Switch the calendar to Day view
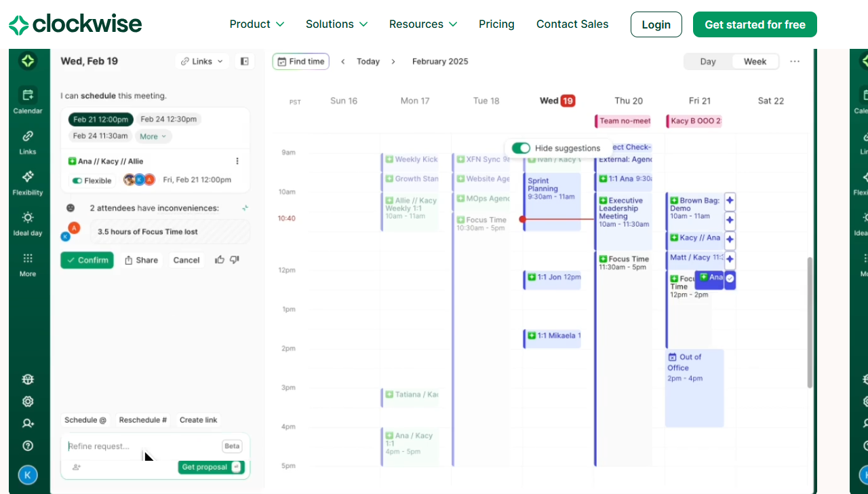868x494 pixels. (708, 61)
